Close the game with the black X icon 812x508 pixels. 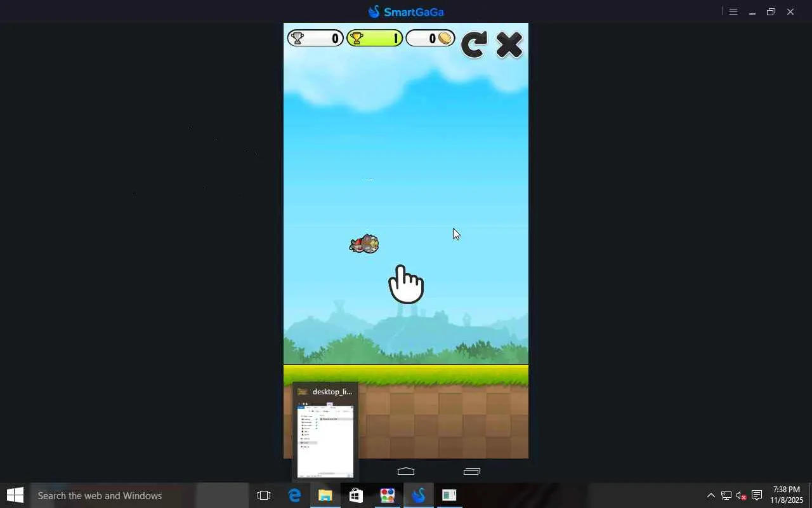509,44
